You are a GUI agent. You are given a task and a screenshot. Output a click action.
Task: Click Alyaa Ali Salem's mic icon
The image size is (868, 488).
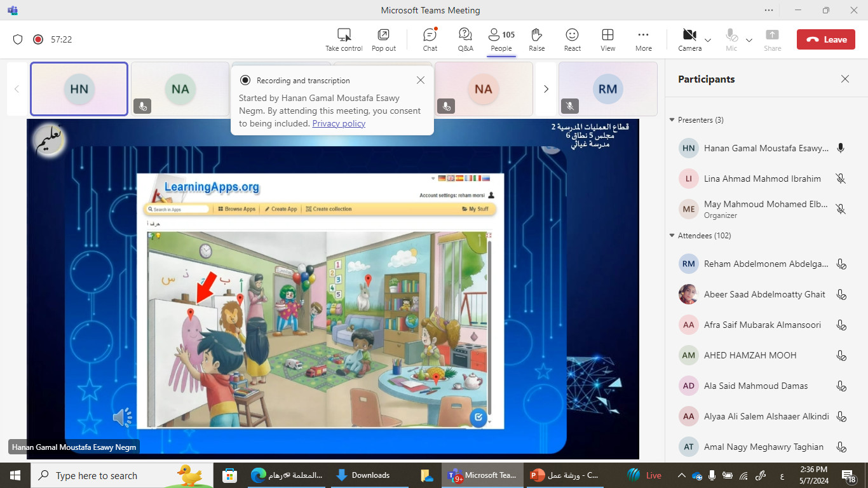click(x=841, y=416)
